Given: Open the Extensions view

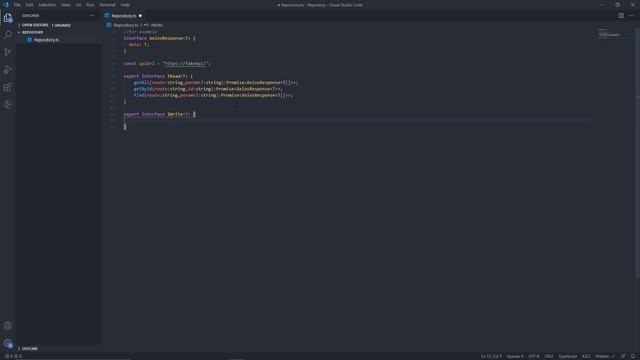Looking at the screenshot, I should pos(8,87).
